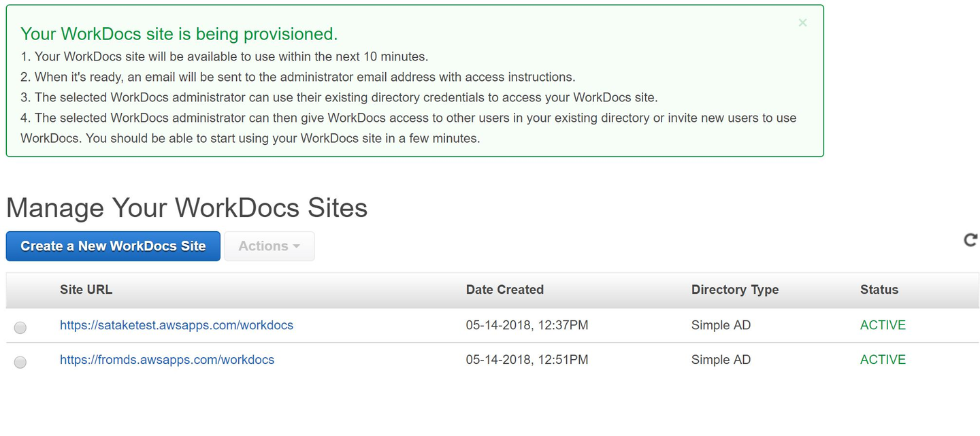Open the sataketest.awsapps.com WorkDocs link
Viewport: 980px width, 436px height.
pyautogui.click(x=176, y=325)
